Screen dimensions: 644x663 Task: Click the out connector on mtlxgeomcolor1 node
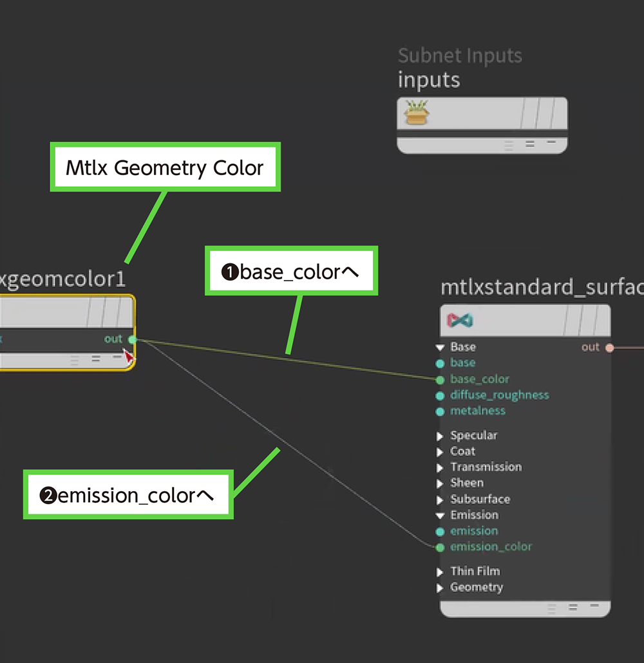133,339
